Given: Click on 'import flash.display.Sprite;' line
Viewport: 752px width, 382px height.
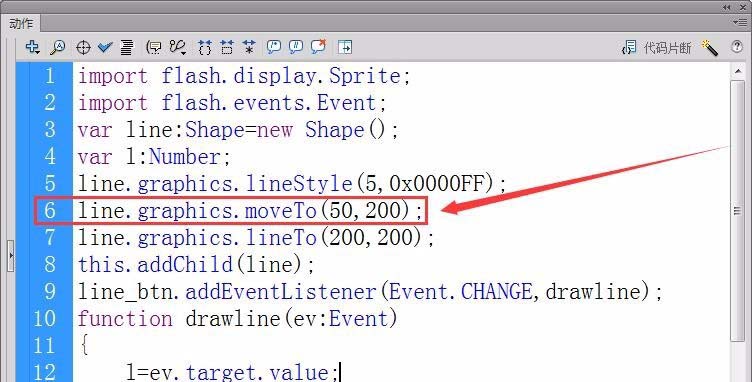Looking at the screenshot, I should [244, 76].
